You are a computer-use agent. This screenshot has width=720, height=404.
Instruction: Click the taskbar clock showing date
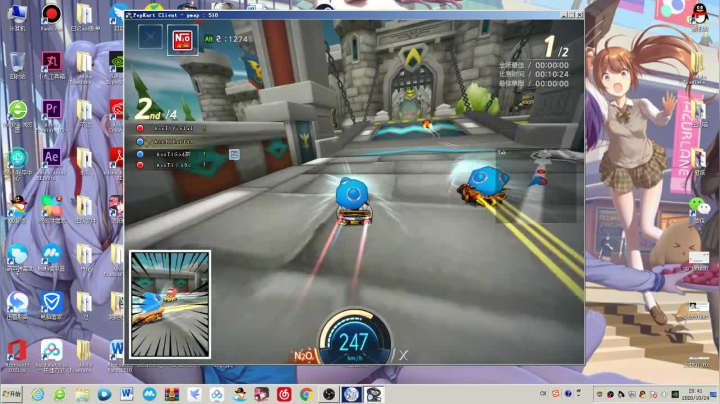695,394
